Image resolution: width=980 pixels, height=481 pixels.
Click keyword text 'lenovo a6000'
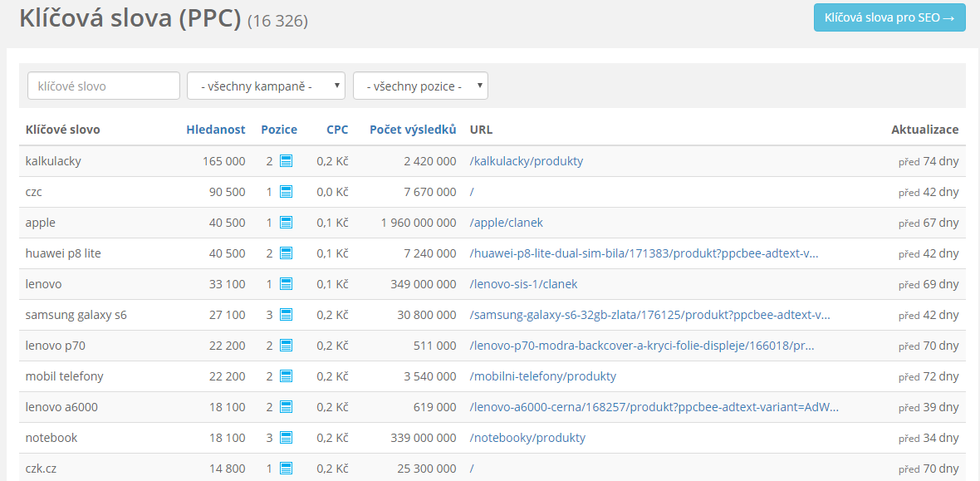click(x=61, y=407)
